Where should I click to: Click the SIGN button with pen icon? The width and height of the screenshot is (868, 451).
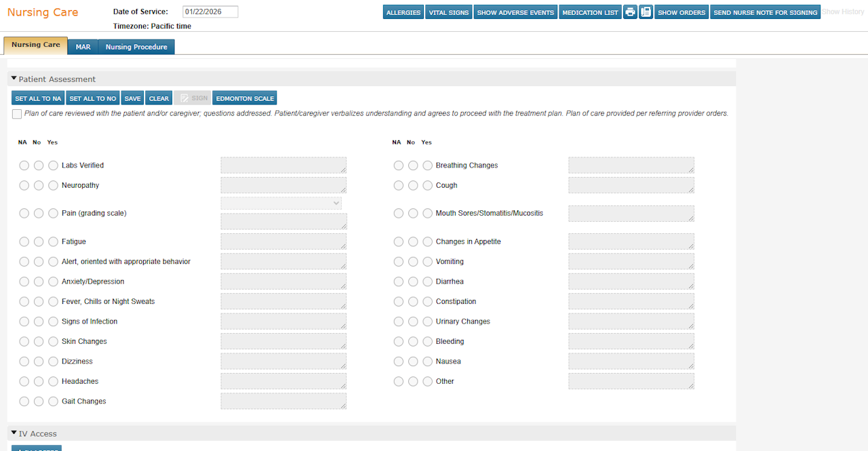pos(192,98)
